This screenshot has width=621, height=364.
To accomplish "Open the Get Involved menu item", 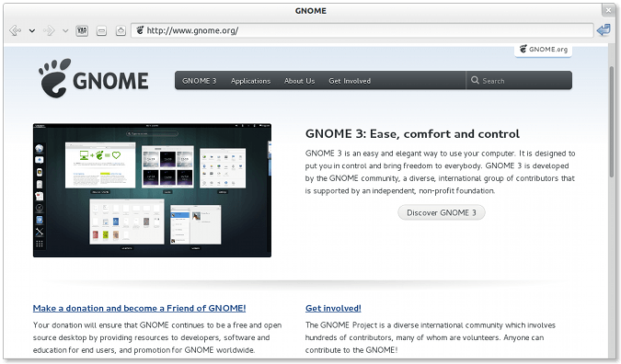I will click(350, 81).
